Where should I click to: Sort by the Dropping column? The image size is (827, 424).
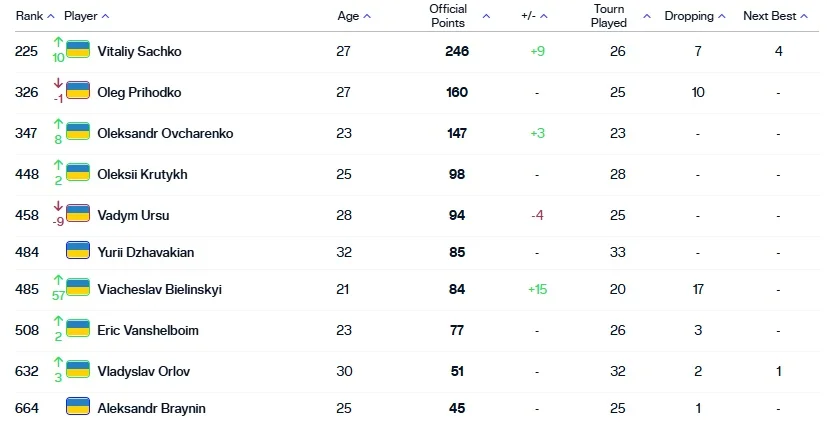click(696, 16)
